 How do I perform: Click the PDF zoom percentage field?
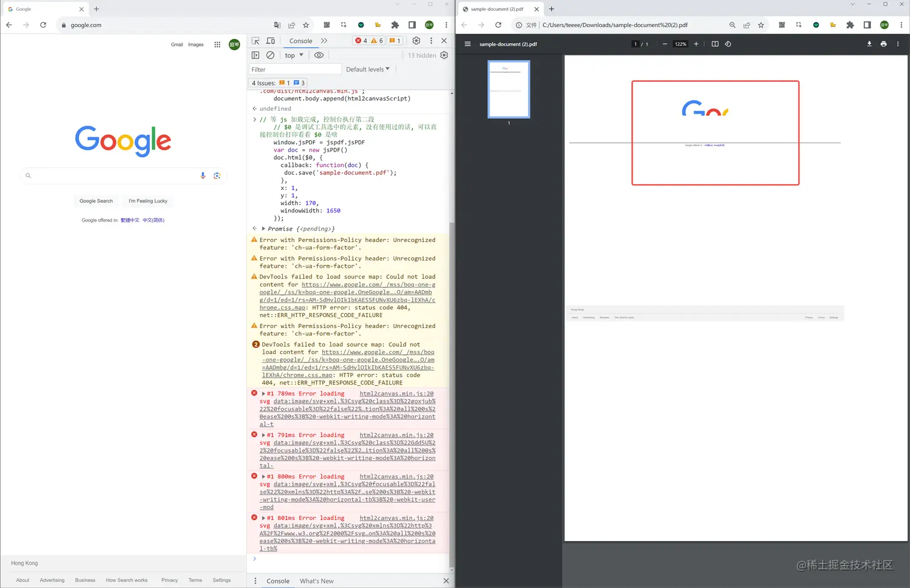[681, 44]
